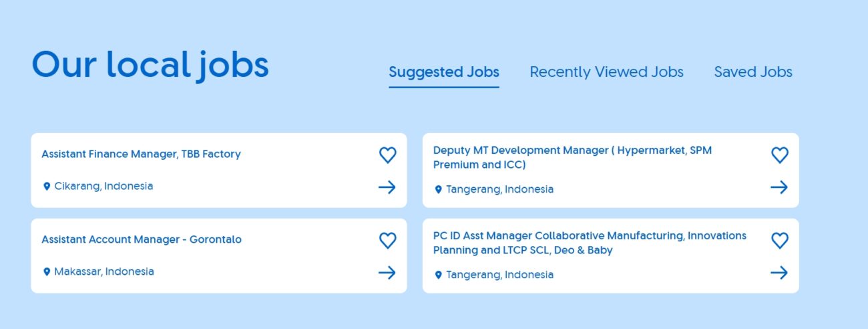This screenshot has height=329, width=868.
Task: Click the Our local jobs heading
Action: pyautogui.click(x=150, y=66)
